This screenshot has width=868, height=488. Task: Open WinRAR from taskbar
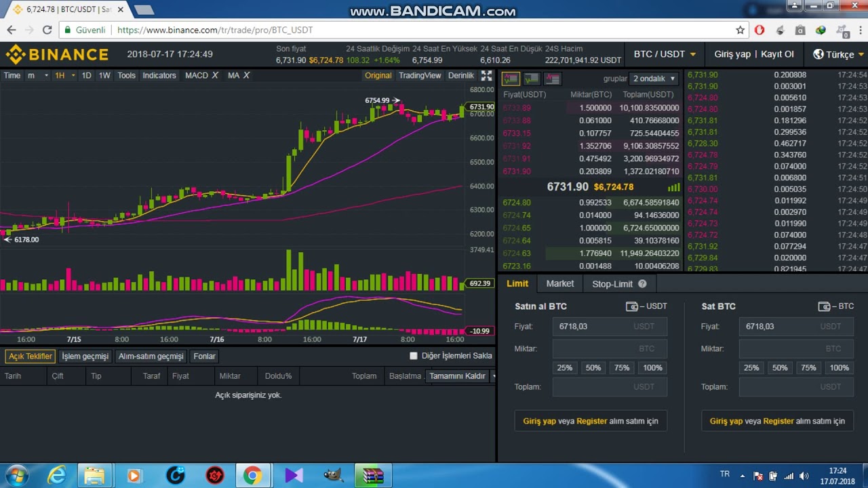(372, 475)
